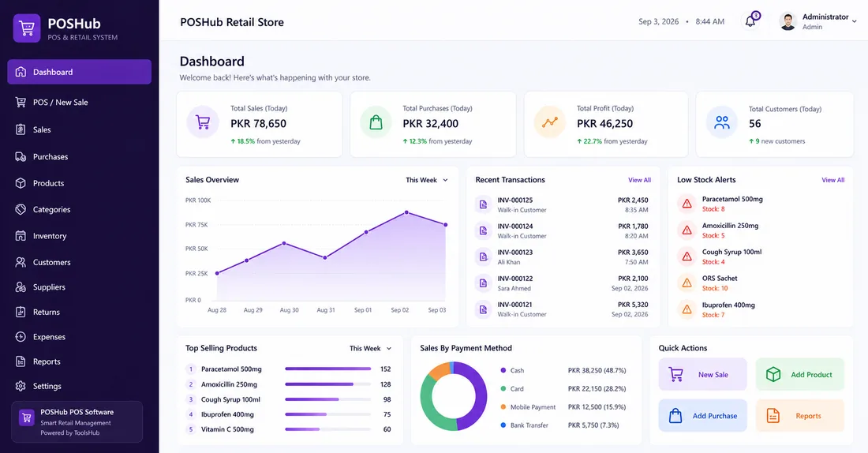Viewport: 868px width, 453px height.
Task: Click the 'PKR 78,650' total sales value
Action: coord(259,123)
